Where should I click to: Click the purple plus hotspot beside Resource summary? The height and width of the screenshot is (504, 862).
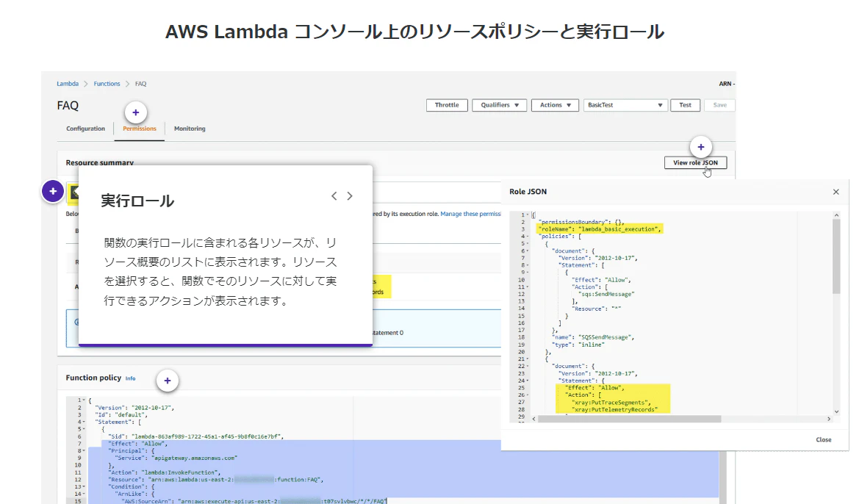tap(53, 191)
